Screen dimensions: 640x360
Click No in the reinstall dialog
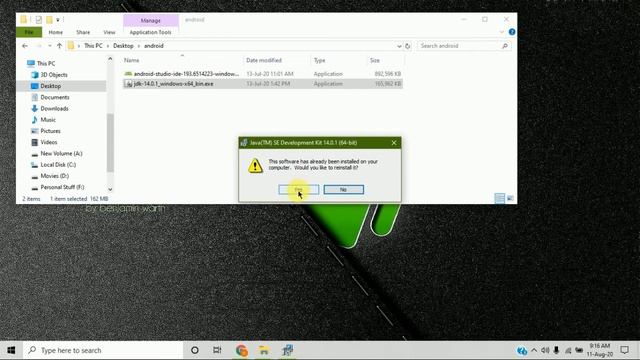pyautogui.click(x=343, y=189)
